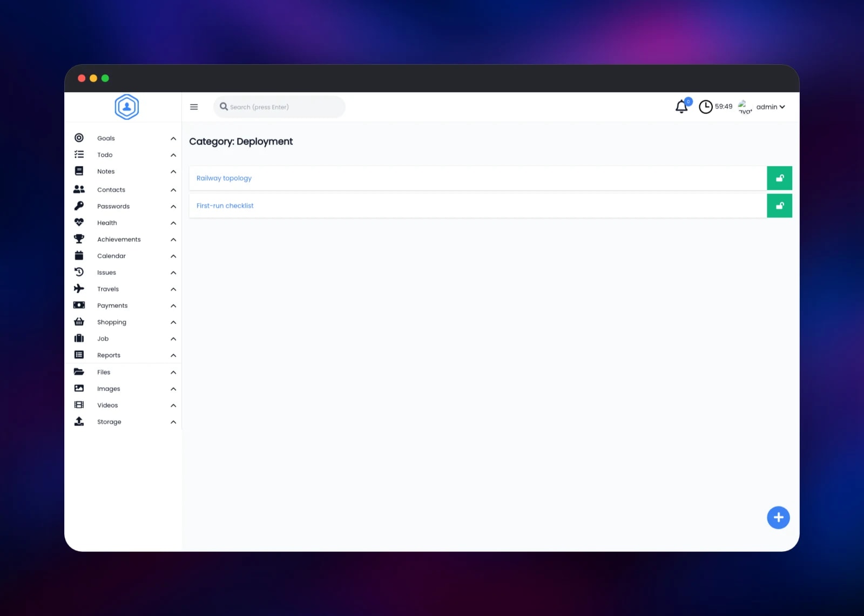
Task: Click the Achievements trophy icon
Action: point(79,239)
